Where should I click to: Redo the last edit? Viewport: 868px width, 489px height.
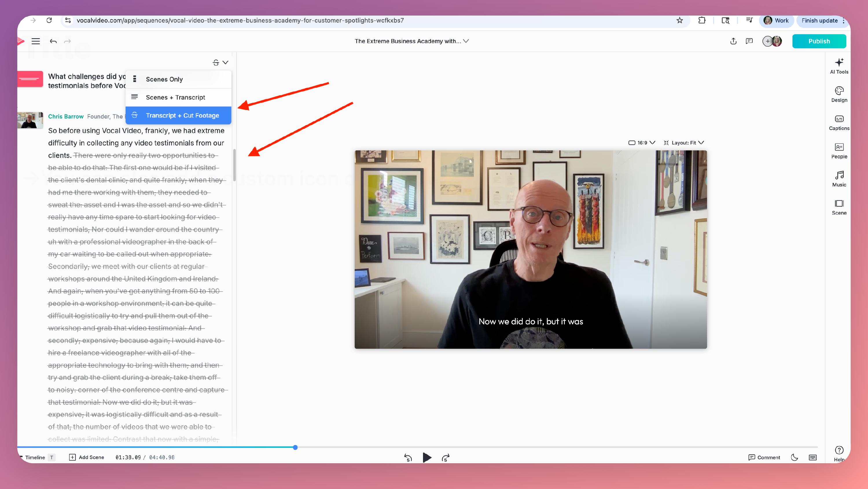point(67,41)
